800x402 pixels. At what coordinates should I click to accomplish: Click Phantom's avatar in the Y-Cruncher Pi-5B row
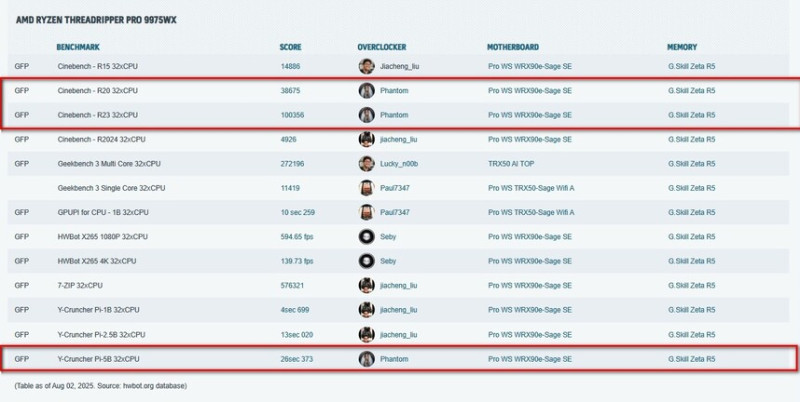[366, 358]
